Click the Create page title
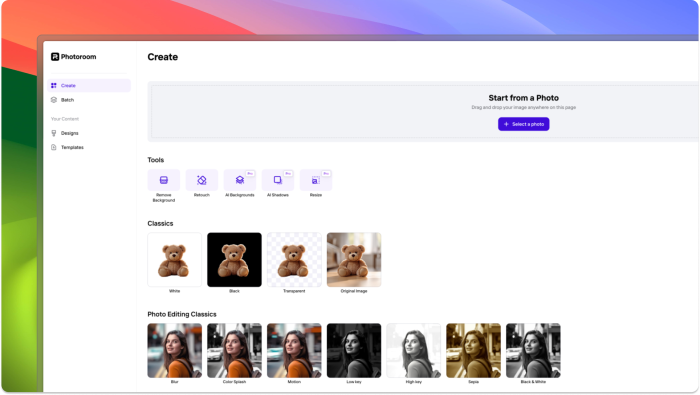Screen dimensions: 700x395 pos(163,57)
